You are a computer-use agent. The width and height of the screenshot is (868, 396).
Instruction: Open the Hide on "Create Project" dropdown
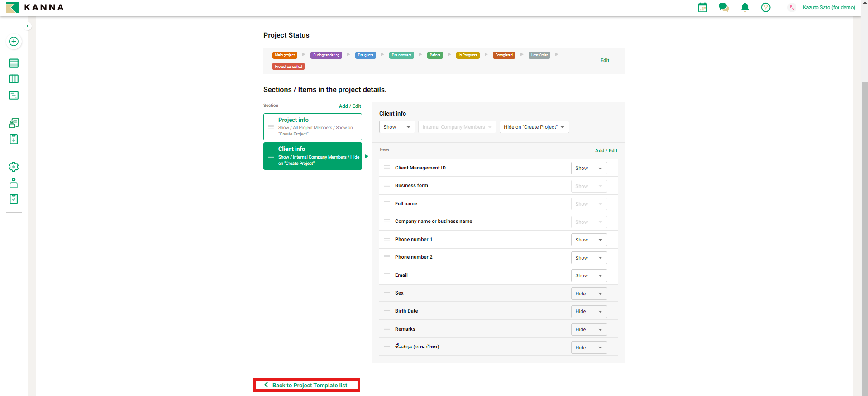[x=534, y=127]
